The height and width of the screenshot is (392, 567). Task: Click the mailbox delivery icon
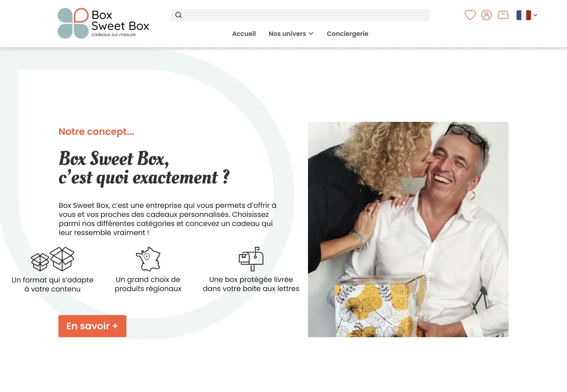pos(251,259)
